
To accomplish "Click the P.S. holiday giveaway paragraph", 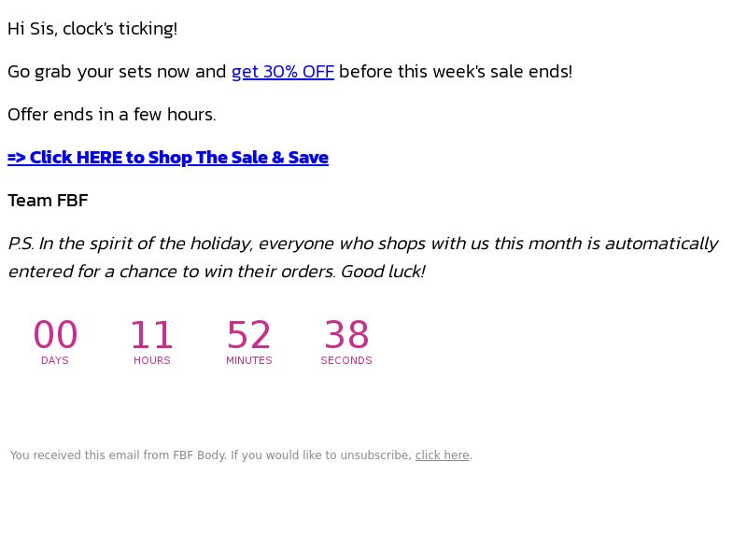I will [x=363, y=258].
